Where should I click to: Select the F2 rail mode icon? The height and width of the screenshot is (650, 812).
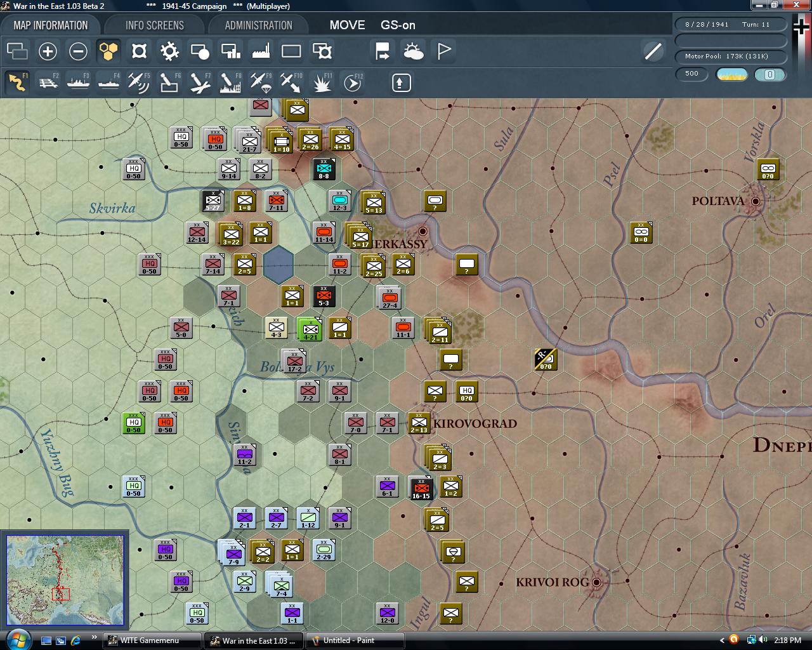[48, 83]
